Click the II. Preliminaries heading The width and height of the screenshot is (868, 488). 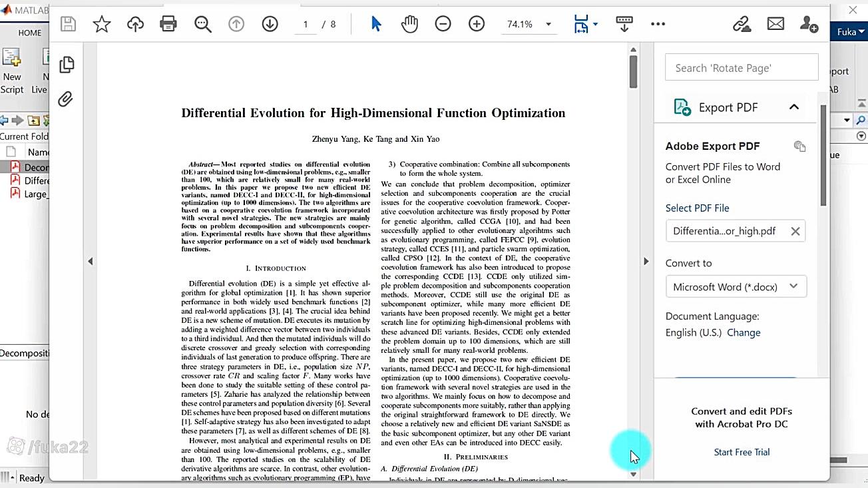[475, 457]
